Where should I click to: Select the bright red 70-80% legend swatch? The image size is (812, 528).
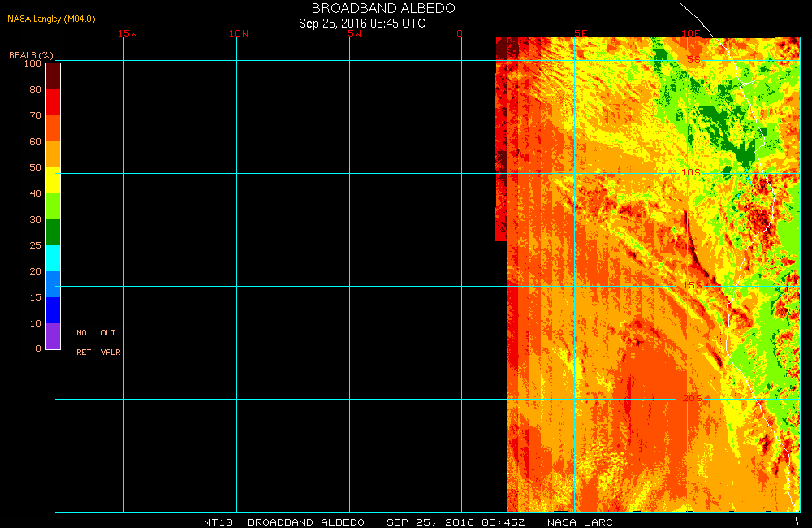[x=53, y=102]
